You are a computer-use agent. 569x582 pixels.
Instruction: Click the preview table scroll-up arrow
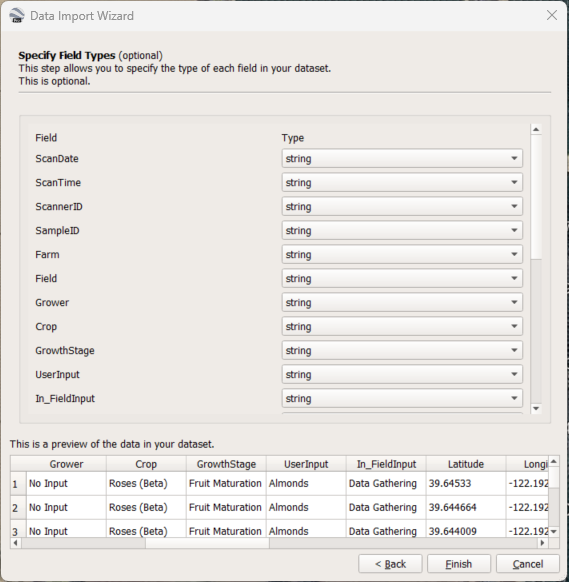(x=554, y=462)
